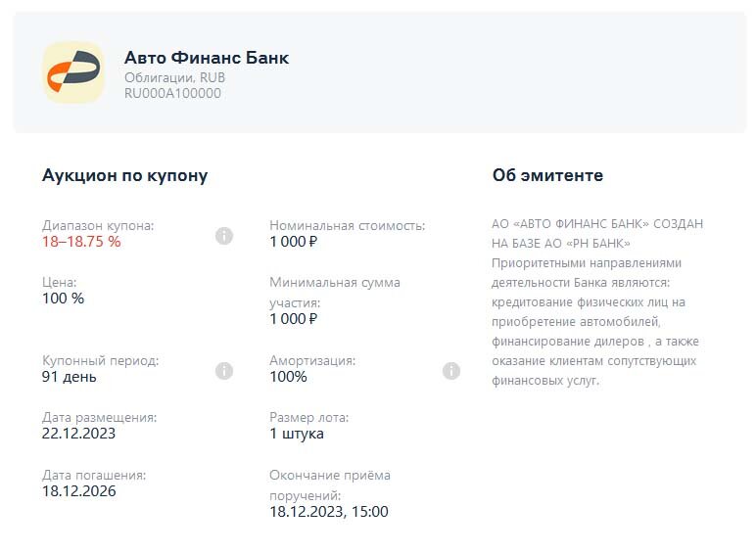Open info icon next to Диапазон купона
Screen dimensions: 756x553
tap(224, 236)
